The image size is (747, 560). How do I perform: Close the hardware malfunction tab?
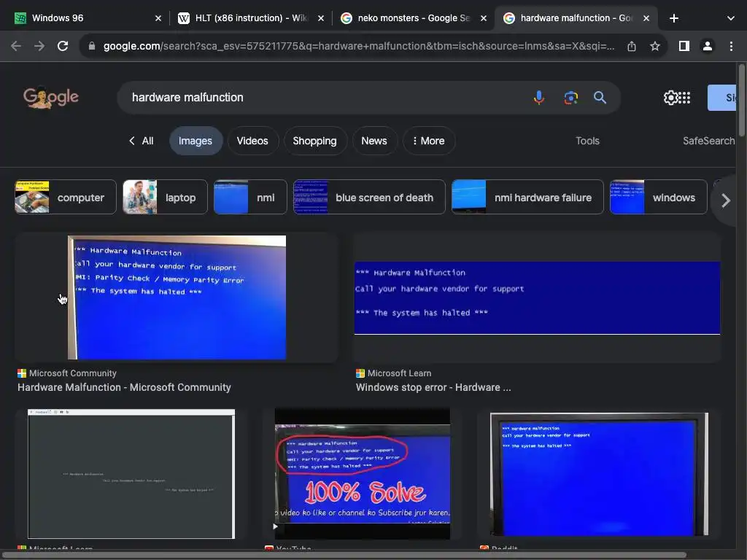tap(646, 18)
